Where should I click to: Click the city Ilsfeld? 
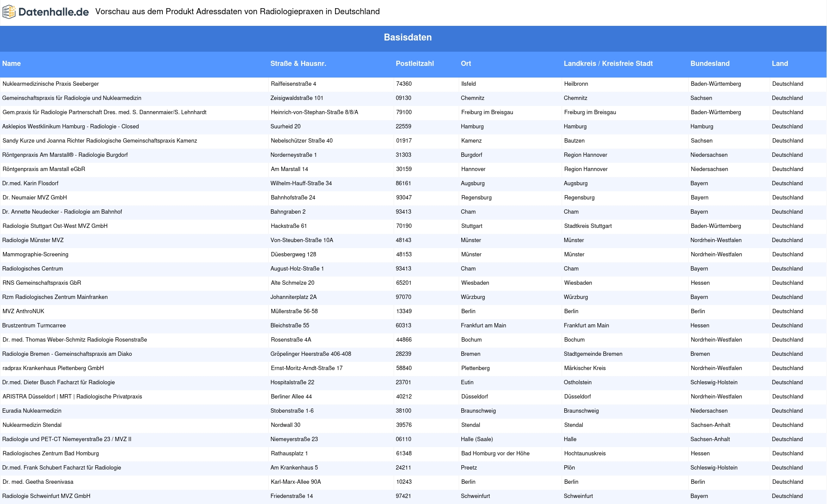[x=468, y=84]
